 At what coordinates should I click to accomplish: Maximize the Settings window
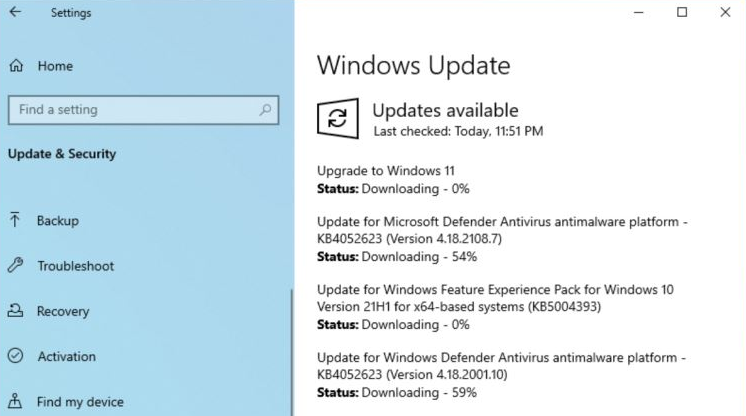click(682, 12)
